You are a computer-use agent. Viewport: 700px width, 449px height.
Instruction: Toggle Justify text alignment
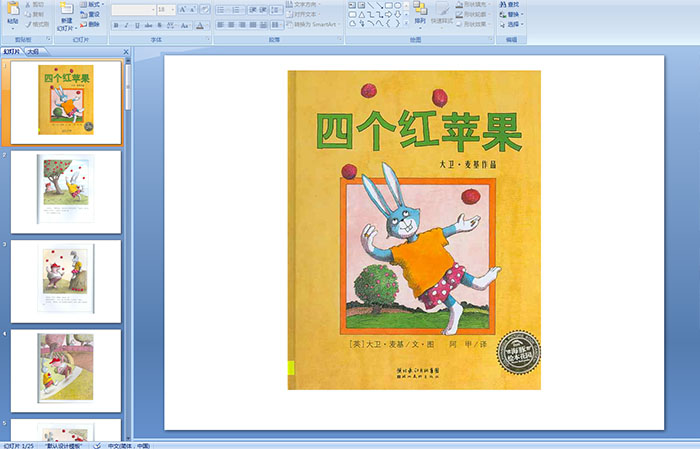pyautogui.click(x=253, y=25)
